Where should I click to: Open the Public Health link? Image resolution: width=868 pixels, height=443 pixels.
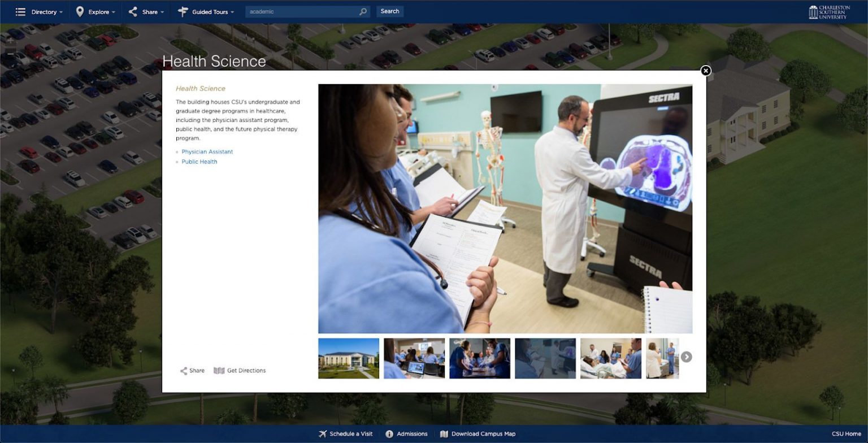(199, 162)
